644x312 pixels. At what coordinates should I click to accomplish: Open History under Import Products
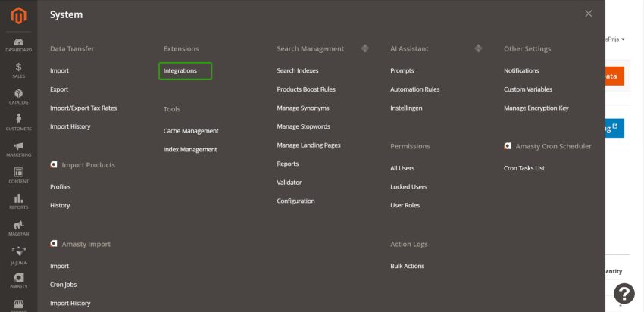[x=60, y=205]
